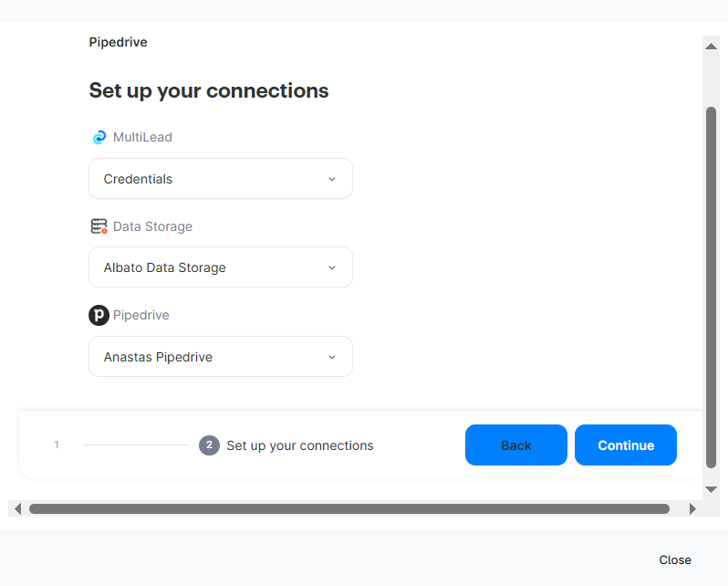The width and height of the screenshot is (728, 586).
Task: Open the Credentials dropdown for MultiLead
Action: point(221,179)
